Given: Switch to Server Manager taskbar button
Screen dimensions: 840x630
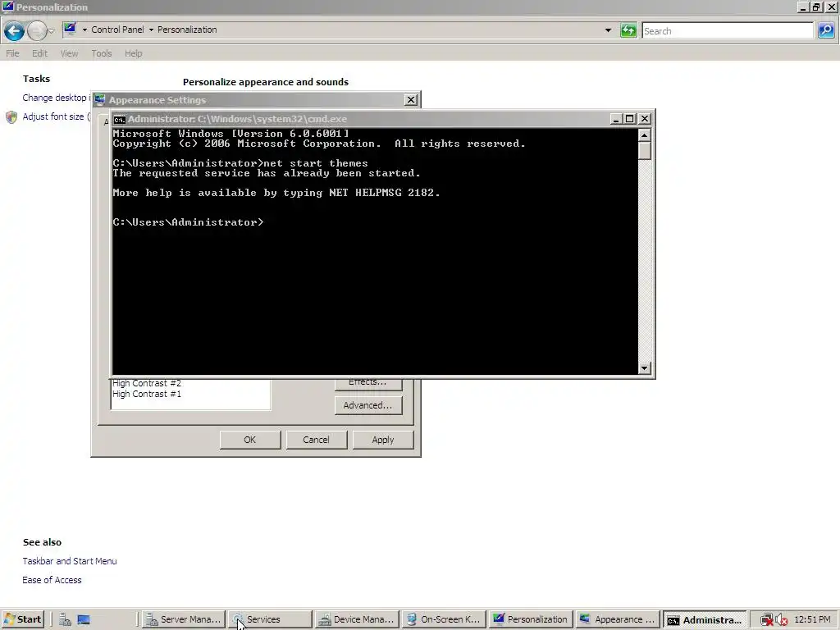Looking at the screenshot, I should [183, 619].
